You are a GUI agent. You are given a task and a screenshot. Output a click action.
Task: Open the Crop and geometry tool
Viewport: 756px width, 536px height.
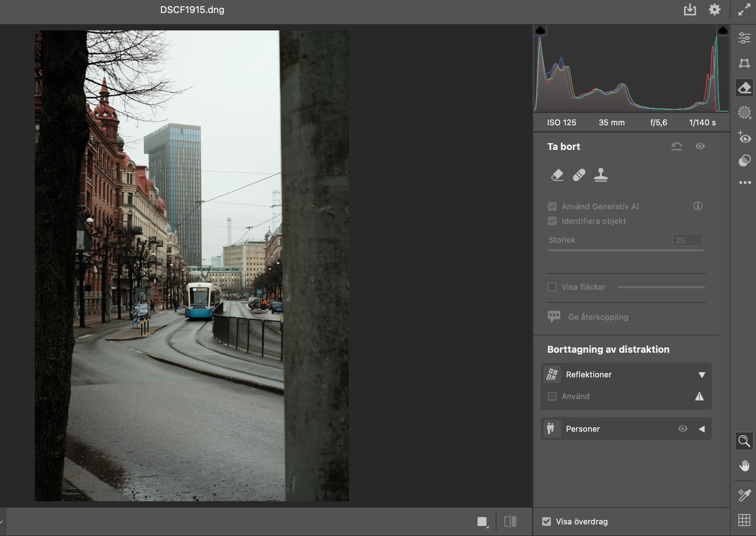click(744, 63)
